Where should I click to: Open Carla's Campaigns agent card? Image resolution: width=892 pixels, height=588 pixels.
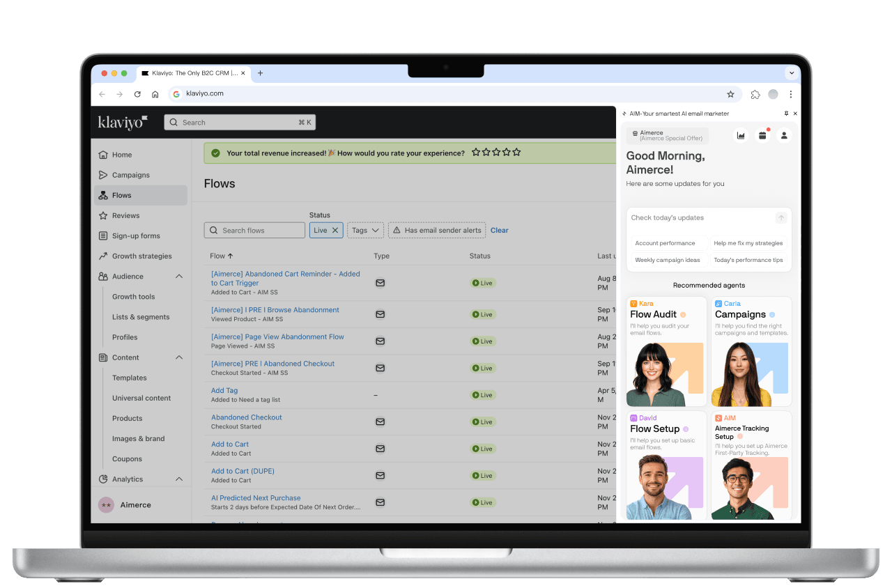click(x=751, y=352)
